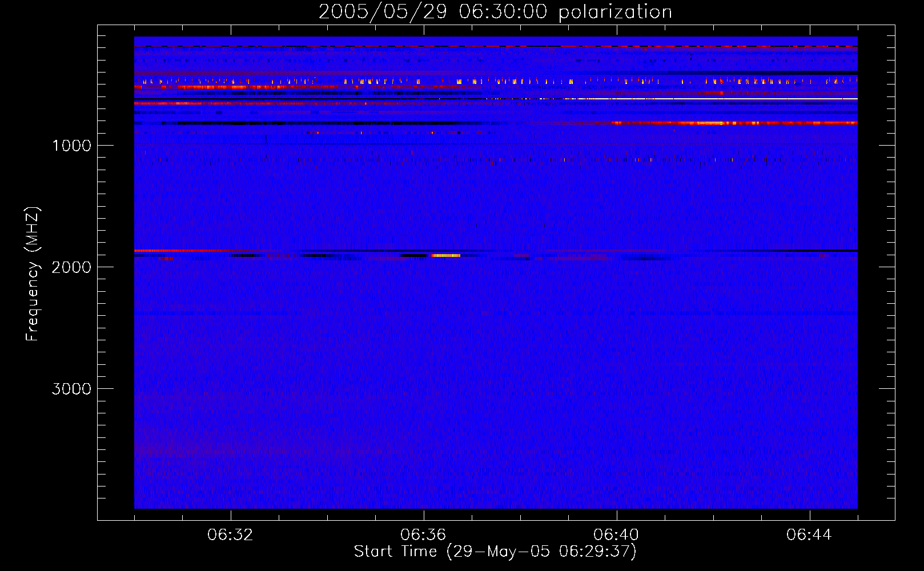The width and height of the screenshot is (924, 571).
Task: Click the 06:36 time tick label
Action: coord(424,535)
